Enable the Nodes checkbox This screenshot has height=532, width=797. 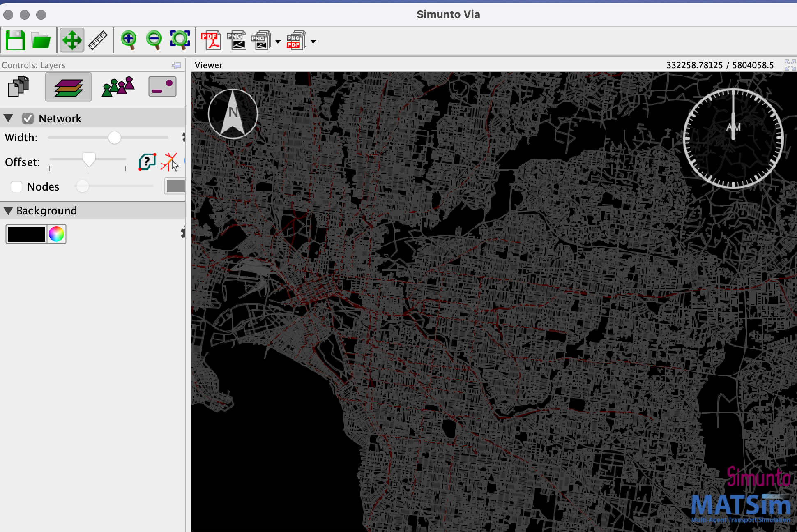point(16,187)
